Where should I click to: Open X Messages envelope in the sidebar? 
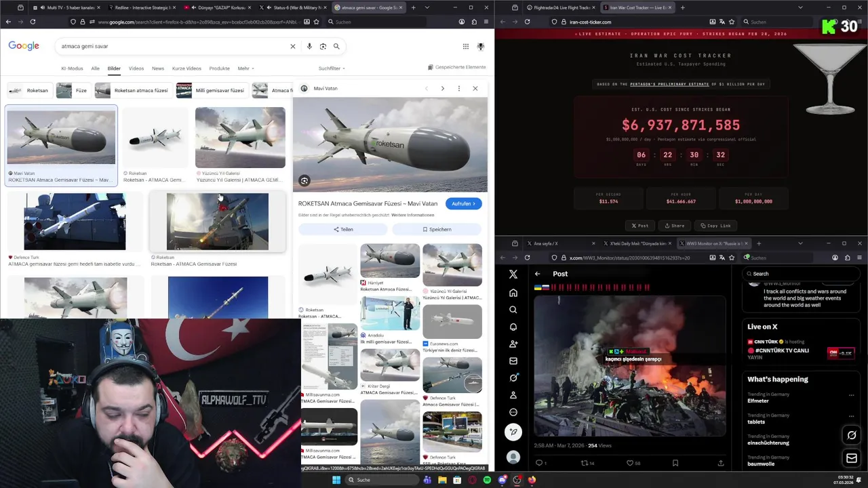(x=513, y=361)
